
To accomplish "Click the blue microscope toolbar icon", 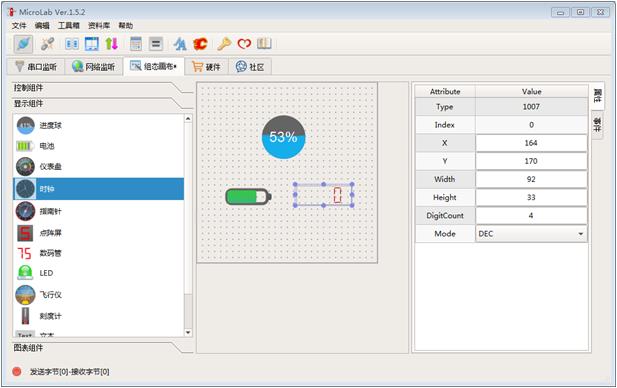I will [x=180, y=44].
